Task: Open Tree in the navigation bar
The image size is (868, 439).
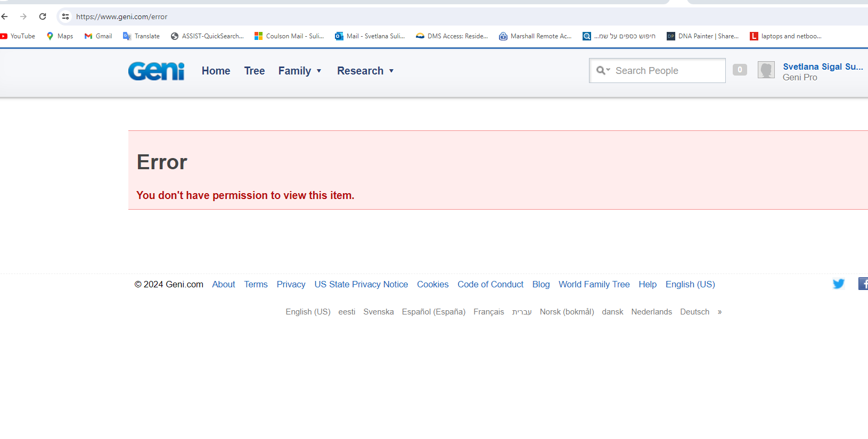Action: click(254, 71)
